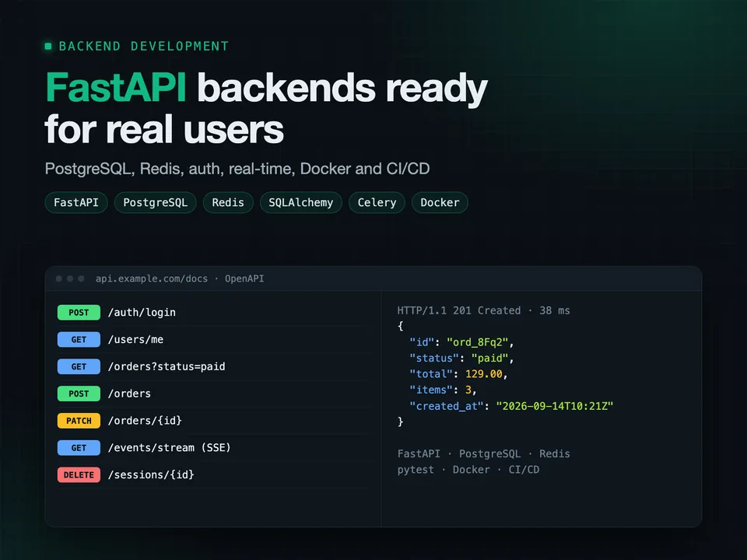Open the /auth/login endpoint path

tap(142, 313)
